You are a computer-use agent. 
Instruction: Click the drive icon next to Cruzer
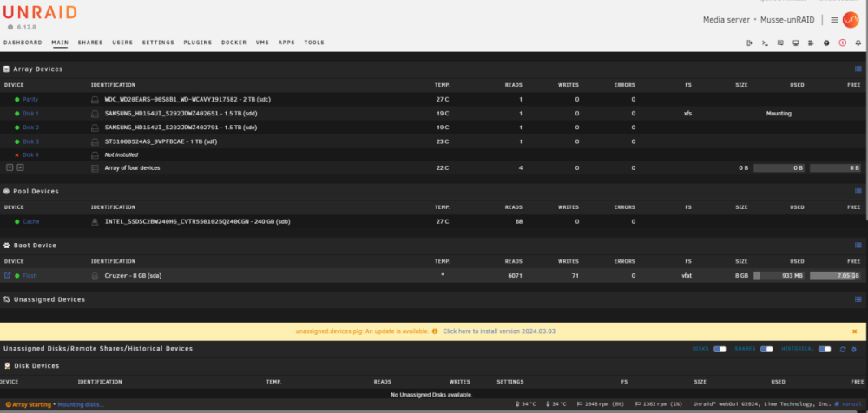tap(95, 276)
